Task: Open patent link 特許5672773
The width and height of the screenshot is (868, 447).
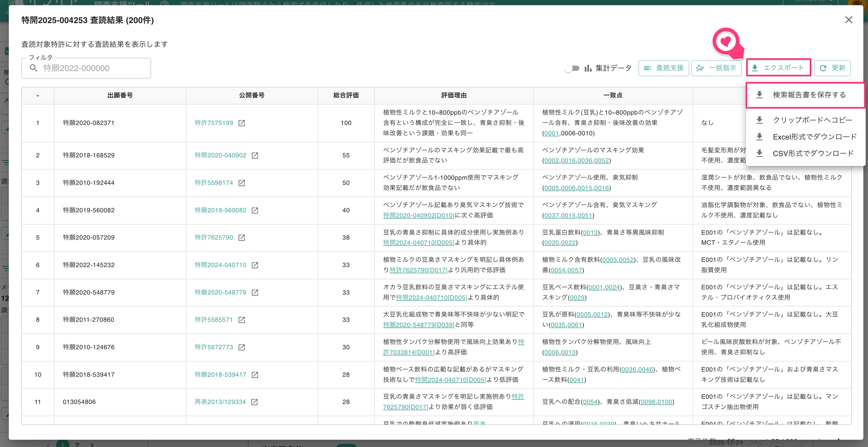Action: click(x=214, y=347)
